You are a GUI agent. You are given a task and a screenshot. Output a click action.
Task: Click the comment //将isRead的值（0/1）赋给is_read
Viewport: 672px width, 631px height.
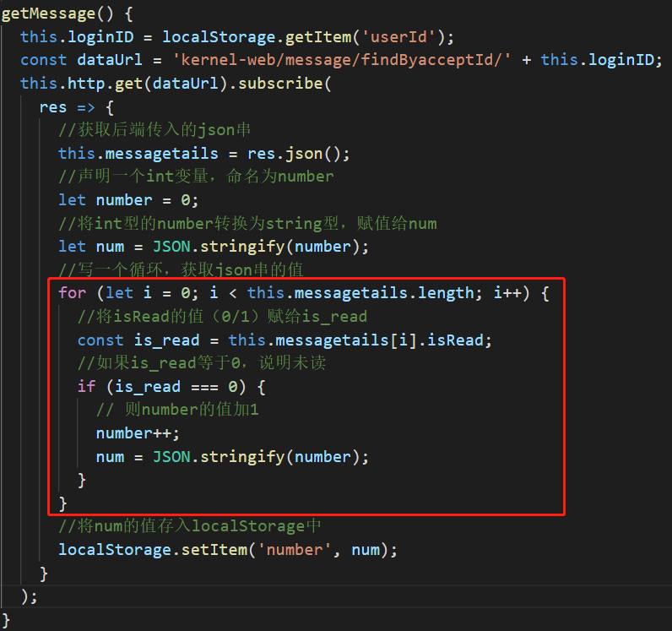[222, 317]
